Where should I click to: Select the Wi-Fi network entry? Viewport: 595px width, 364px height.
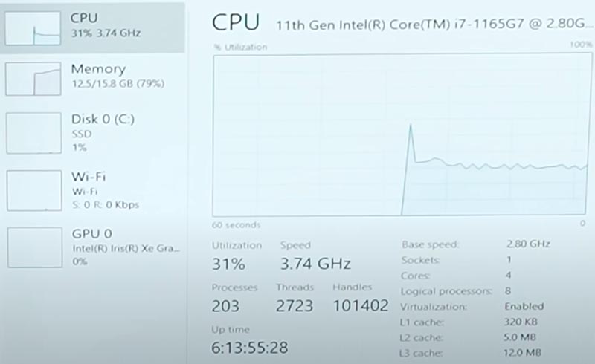pyautogui.click(x=92, y=190)
